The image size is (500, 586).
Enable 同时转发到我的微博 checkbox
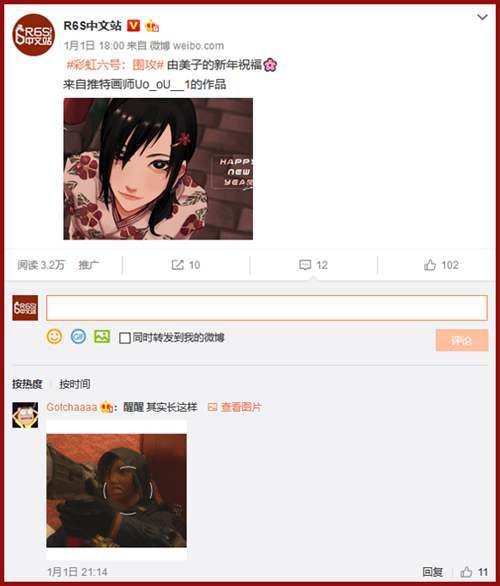(124, 338)
